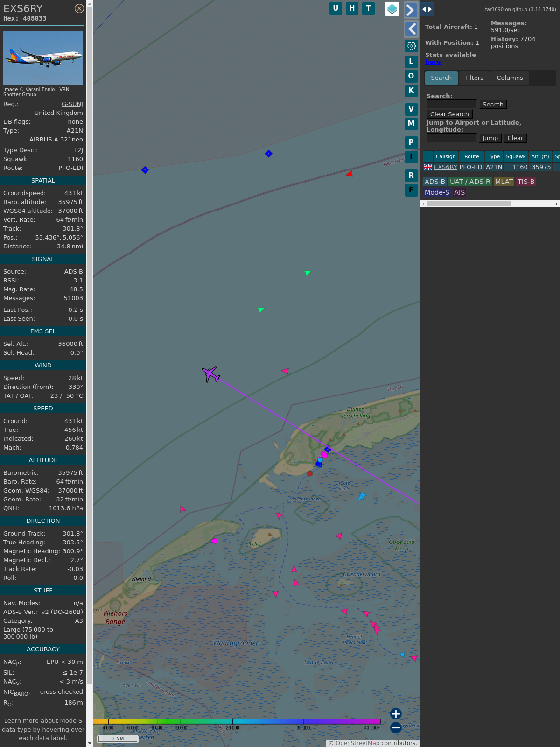
Task: Select the purple EXS6RY aircraft on map
Action: 211,374
